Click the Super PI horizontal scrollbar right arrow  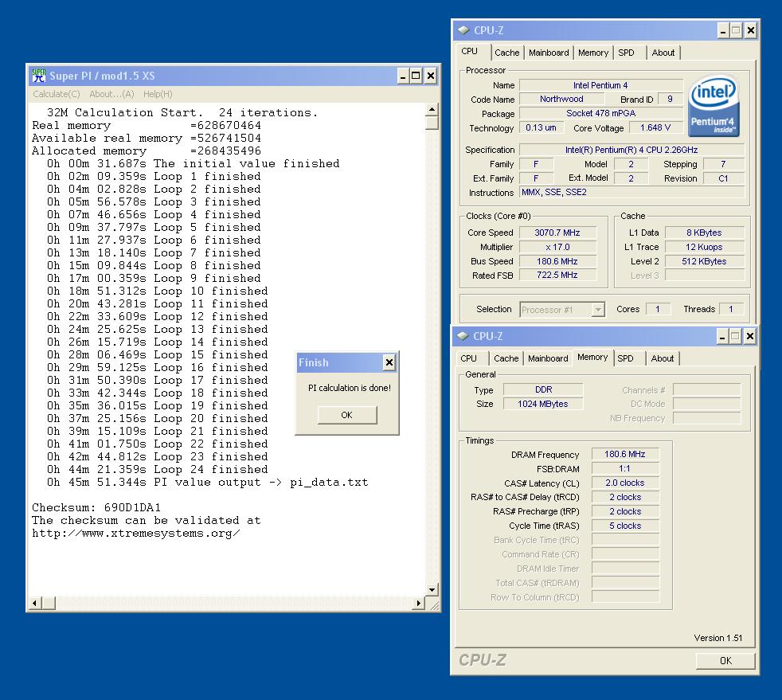click(419, 604)
